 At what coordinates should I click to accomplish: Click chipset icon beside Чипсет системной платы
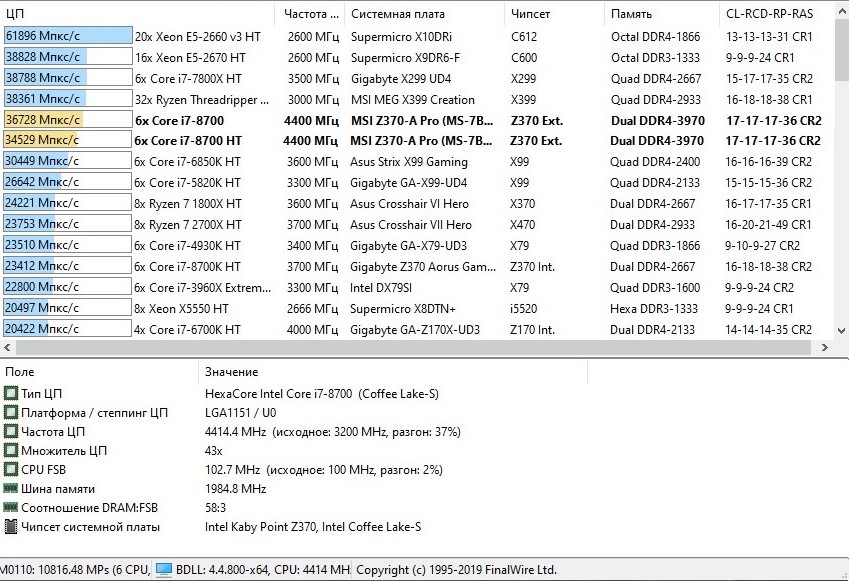pos(10,526)
